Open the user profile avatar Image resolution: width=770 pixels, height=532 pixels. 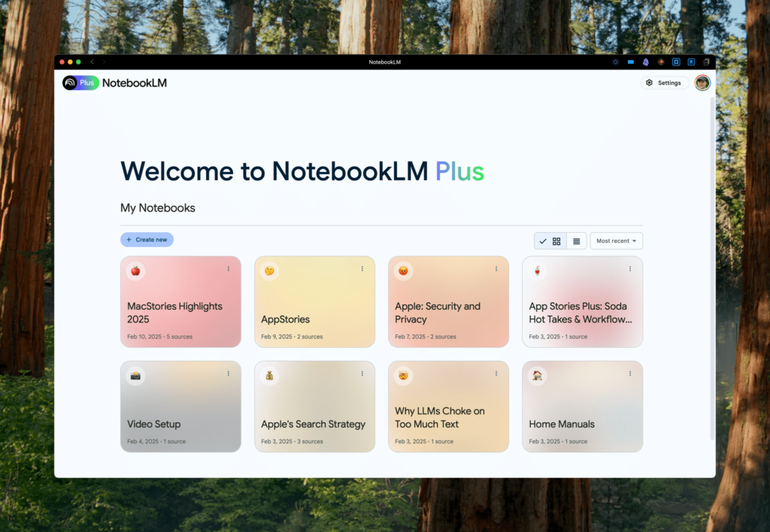702,83
